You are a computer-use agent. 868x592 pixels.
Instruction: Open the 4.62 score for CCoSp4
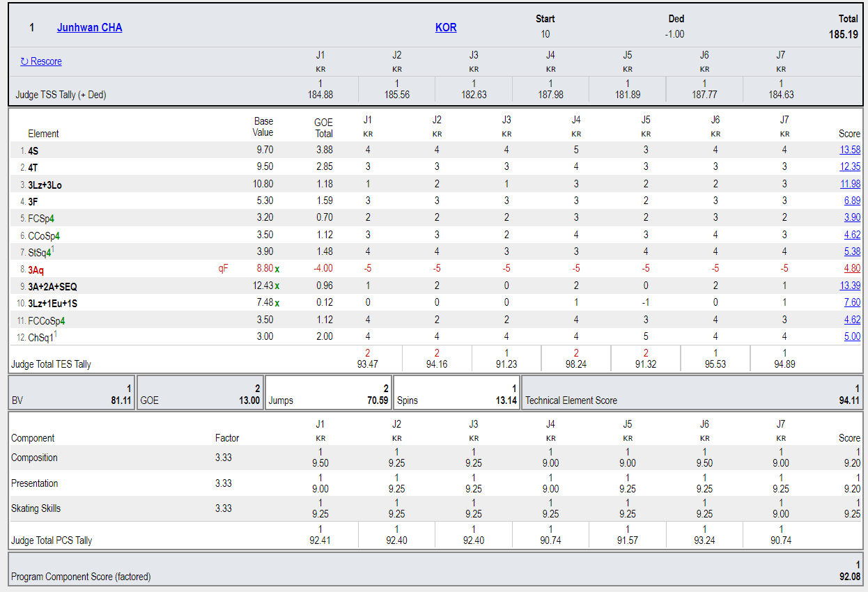tap(852, 235)
